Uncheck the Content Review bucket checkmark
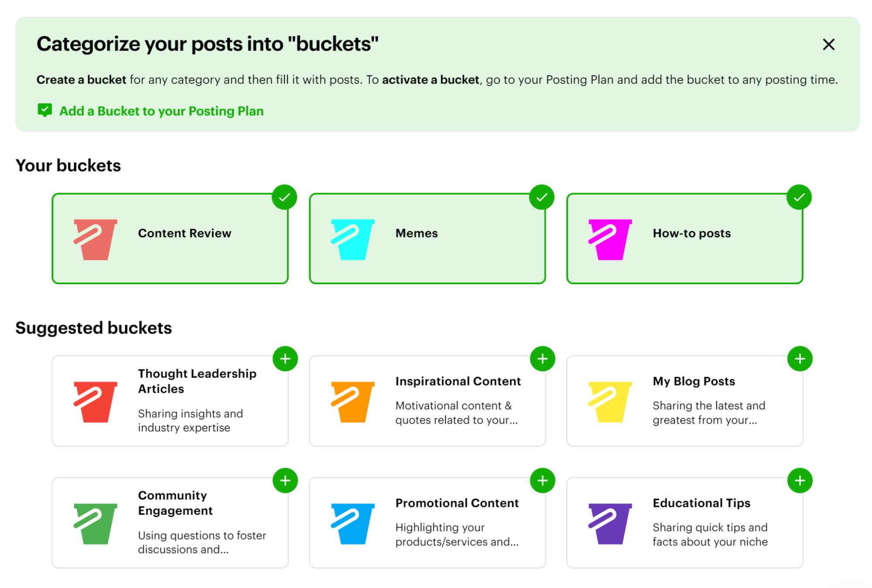The image size is (872, 588). [x=284, y=197]
